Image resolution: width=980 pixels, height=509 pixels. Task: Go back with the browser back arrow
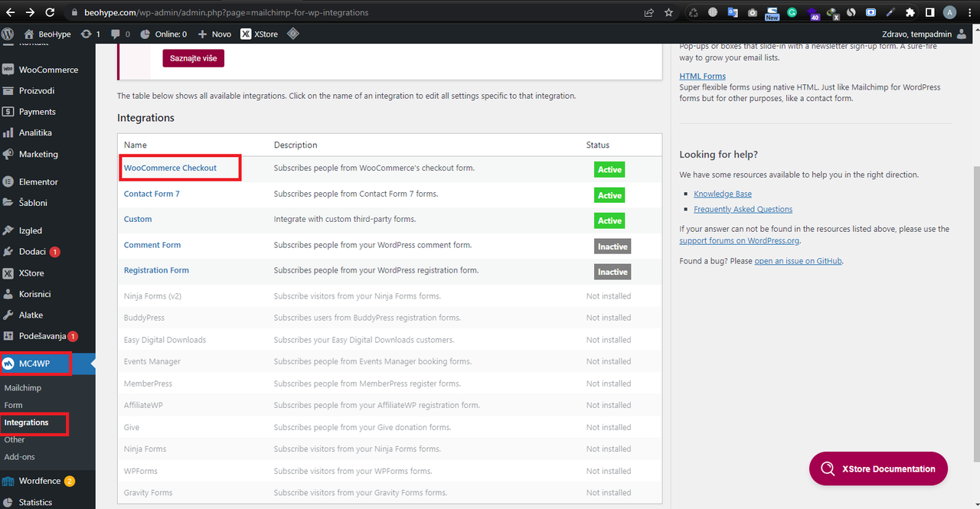click(11, 12)
